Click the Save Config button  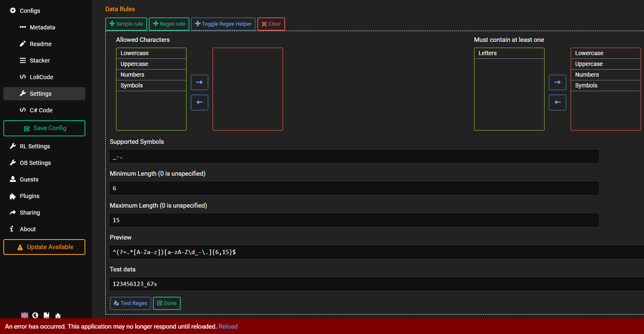(x=44, y=128)
